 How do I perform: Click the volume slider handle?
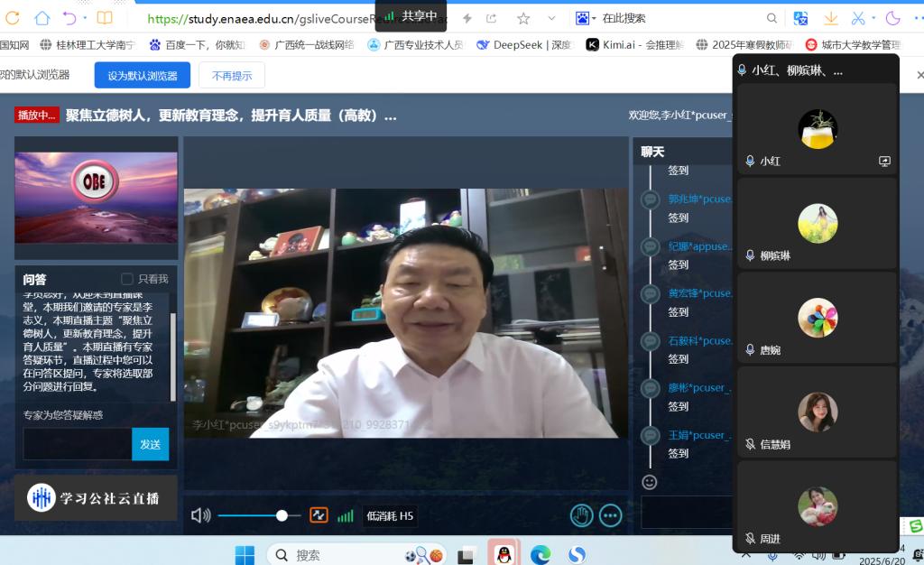(282, 515)
